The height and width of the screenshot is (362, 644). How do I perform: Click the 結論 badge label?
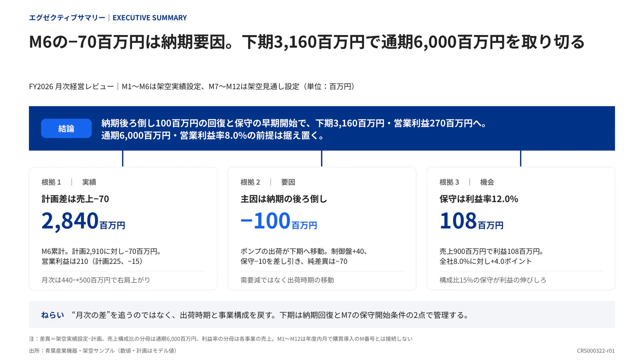point(66,128)
